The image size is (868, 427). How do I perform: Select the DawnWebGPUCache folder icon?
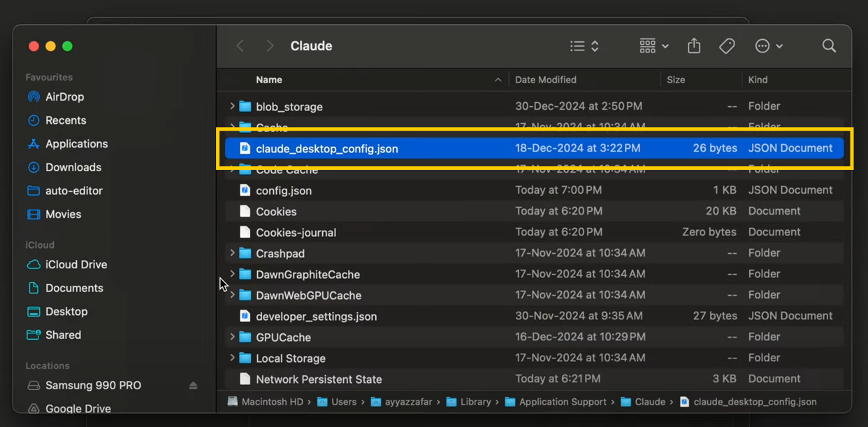click(245, 295)
